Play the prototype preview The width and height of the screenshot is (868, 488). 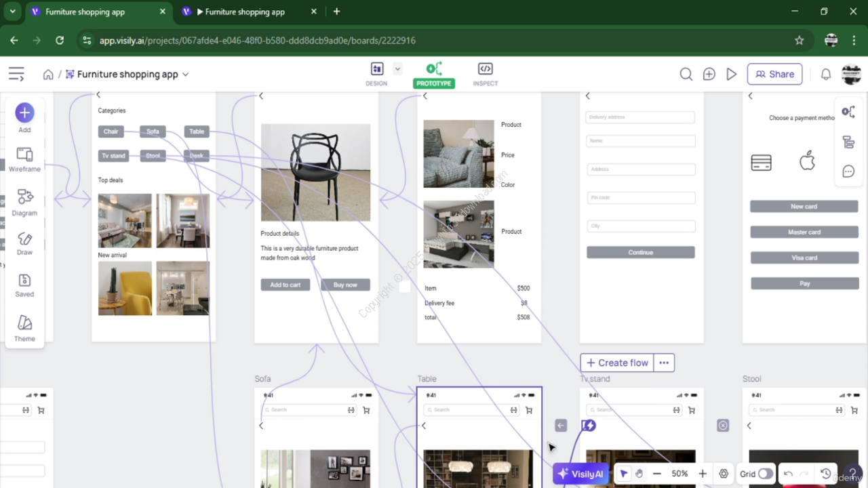pyautogui.click(x=731, y=75)
